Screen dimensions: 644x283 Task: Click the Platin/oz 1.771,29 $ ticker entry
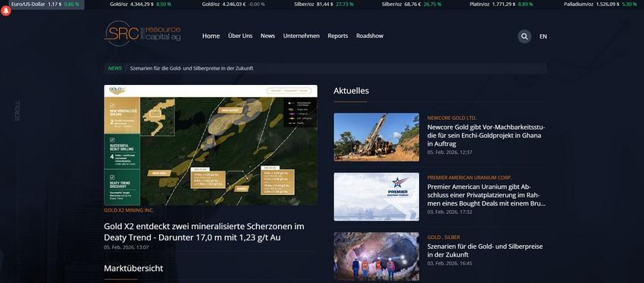pos(502,5)
